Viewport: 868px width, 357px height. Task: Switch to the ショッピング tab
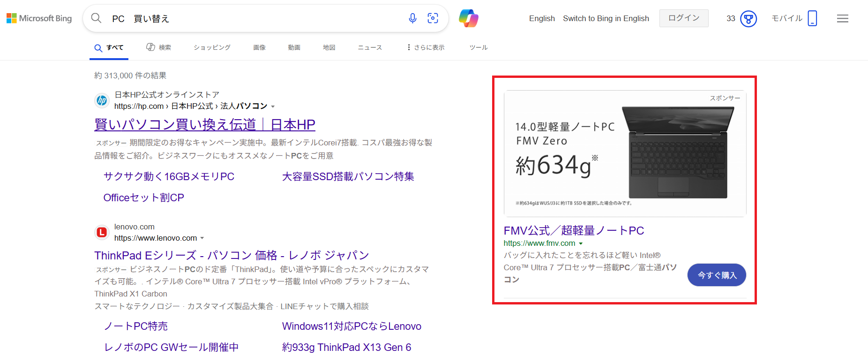tap(212, 47)
